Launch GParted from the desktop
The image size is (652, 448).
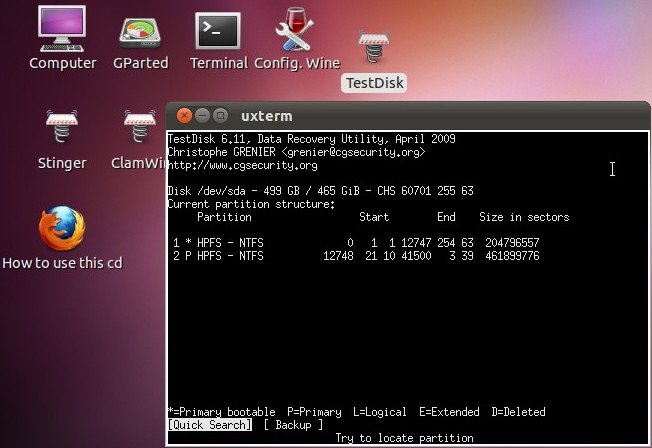point(140,33)
